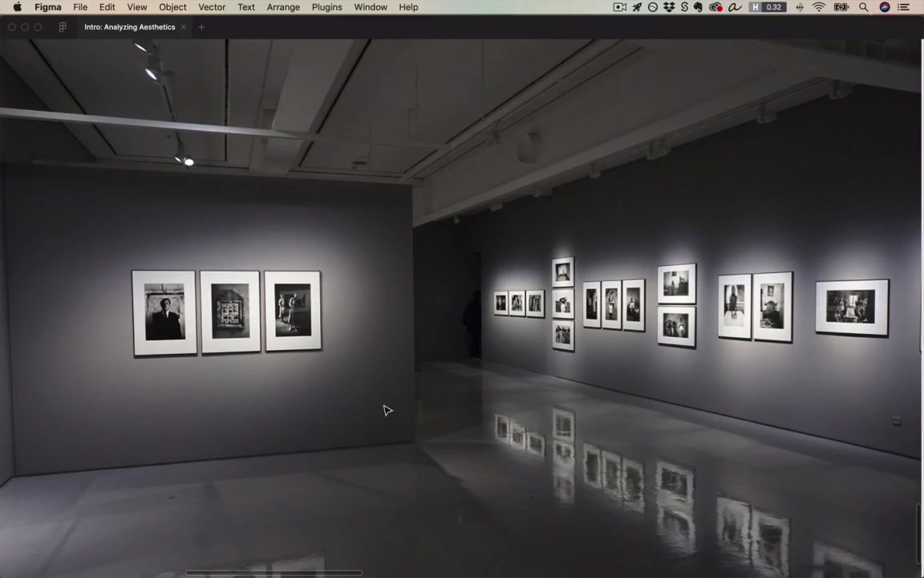Open the File menu
The image size is (924, 578).
[80, 7]
